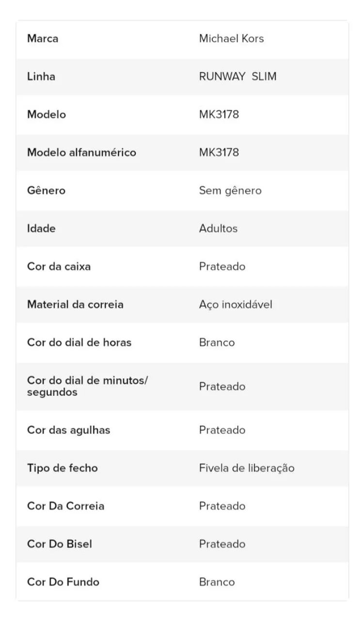Select the Fivela de liberação value
The width and height of the screenshot is (364, 621).
point(247,468)
